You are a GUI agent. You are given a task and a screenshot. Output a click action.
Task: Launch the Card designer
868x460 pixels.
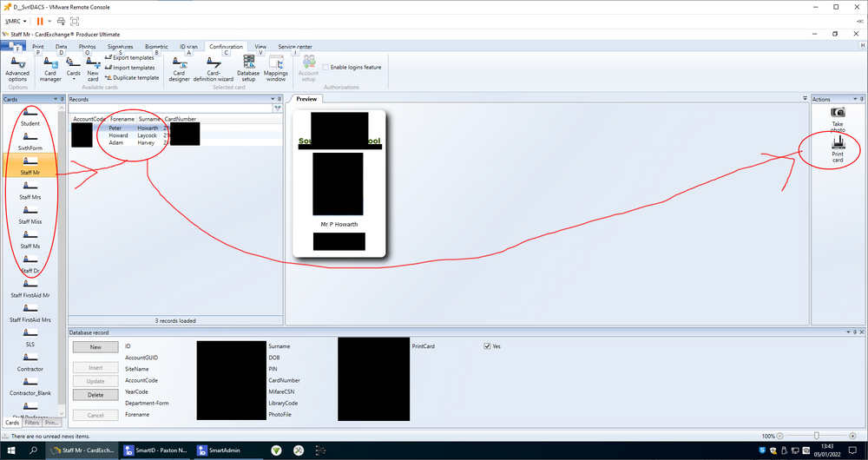[179, 69]
